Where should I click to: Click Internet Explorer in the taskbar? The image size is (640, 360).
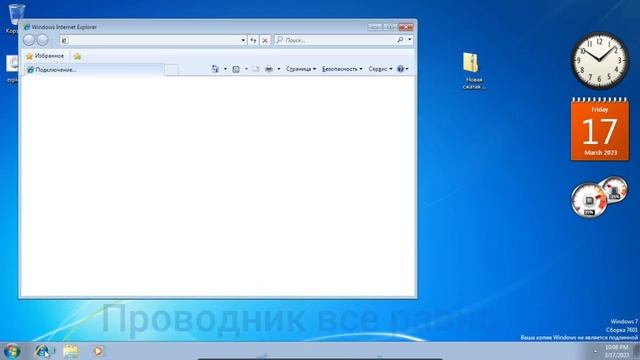[x=42, y=351]
